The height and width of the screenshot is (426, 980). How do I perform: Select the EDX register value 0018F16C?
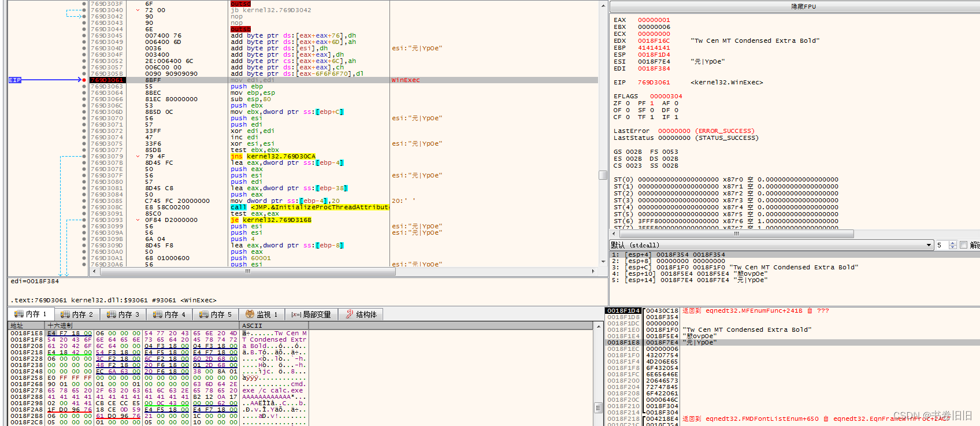[654, 41]
